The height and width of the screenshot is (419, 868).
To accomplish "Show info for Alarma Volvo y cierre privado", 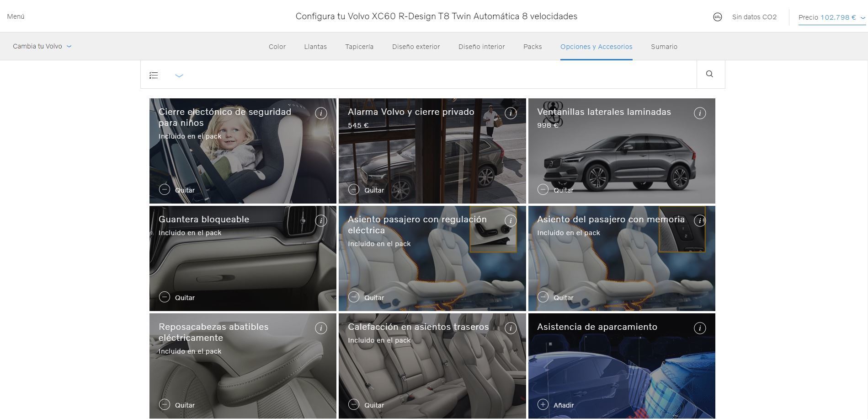I will (x=511, y=113).
